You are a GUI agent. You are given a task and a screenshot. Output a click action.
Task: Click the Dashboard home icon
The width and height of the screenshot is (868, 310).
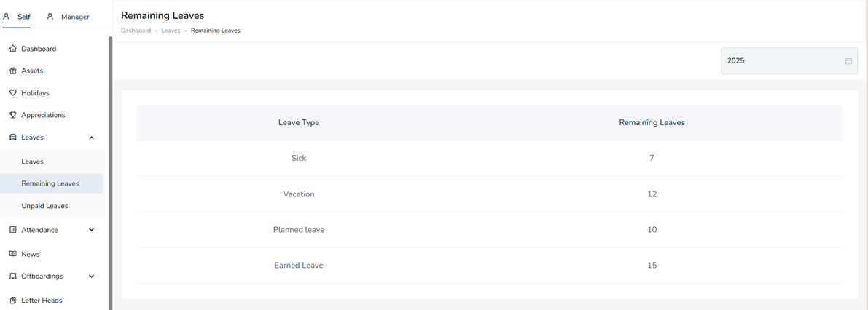[13, 49]
